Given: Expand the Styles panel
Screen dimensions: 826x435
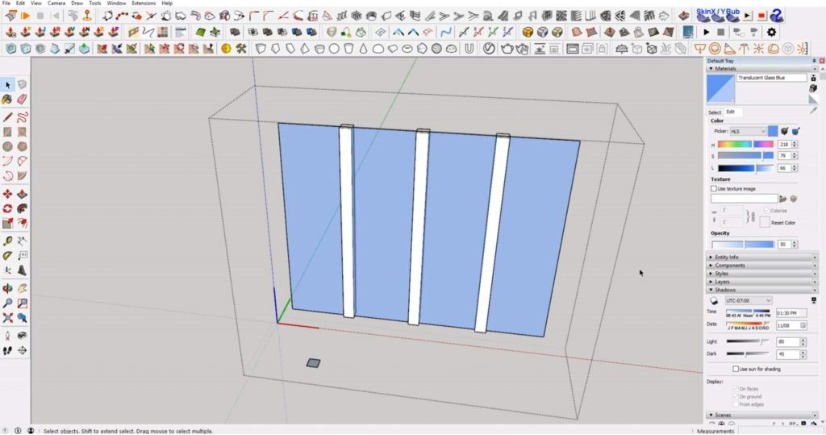Looking at the screenshot, I should [762, 273].
